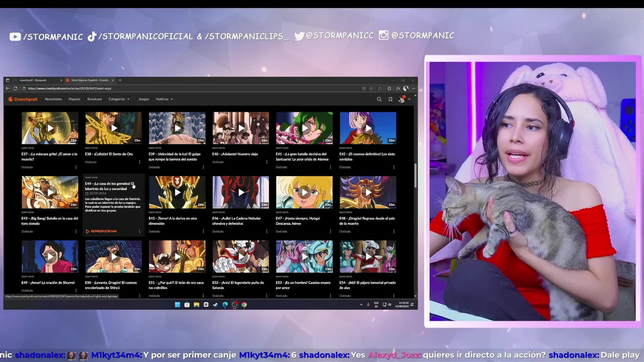Play episode E43 ¡Big Bang! thumbnail
Image resolution: width=644 pixels, height=362 pixels.
point(50,192)
